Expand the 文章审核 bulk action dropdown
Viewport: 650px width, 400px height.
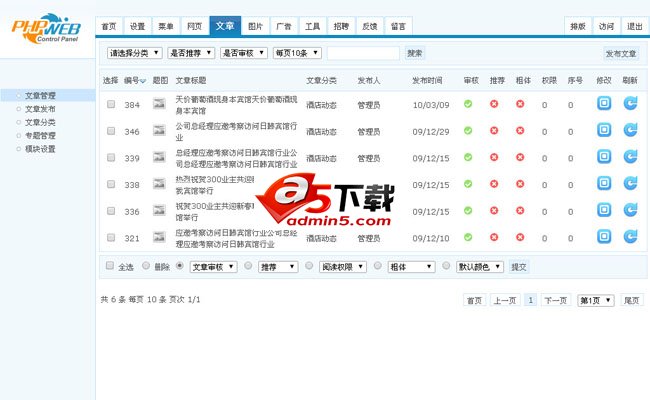[213, 267]
